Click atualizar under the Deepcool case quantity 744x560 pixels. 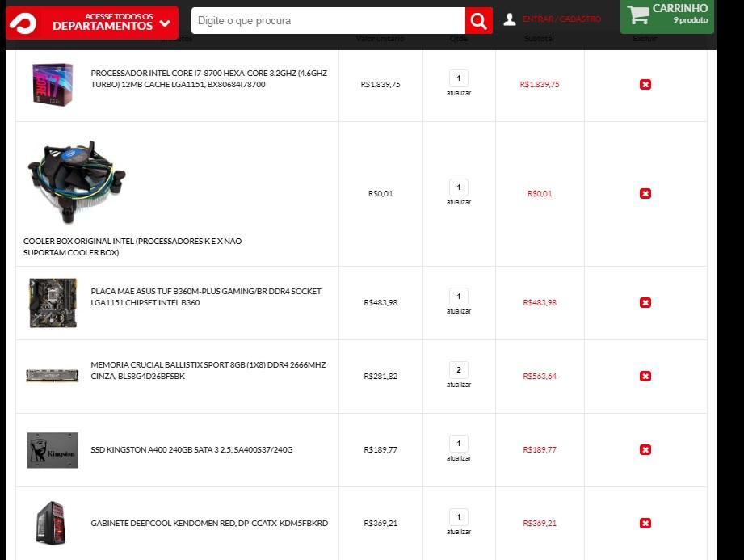[x=459, y=532]
